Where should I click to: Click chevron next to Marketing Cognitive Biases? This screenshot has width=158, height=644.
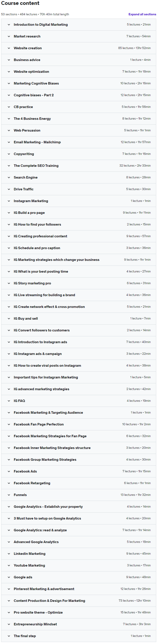click(x=9, y=83)
